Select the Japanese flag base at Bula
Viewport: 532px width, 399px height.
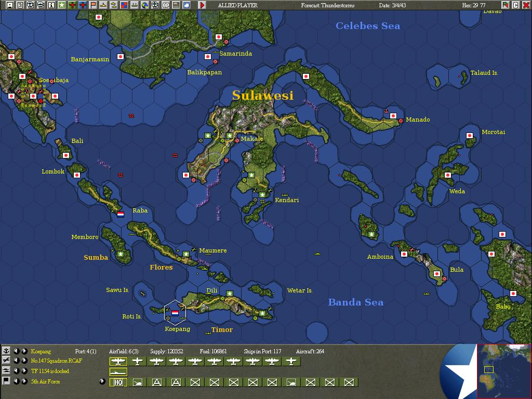click(x=437, y=273)
